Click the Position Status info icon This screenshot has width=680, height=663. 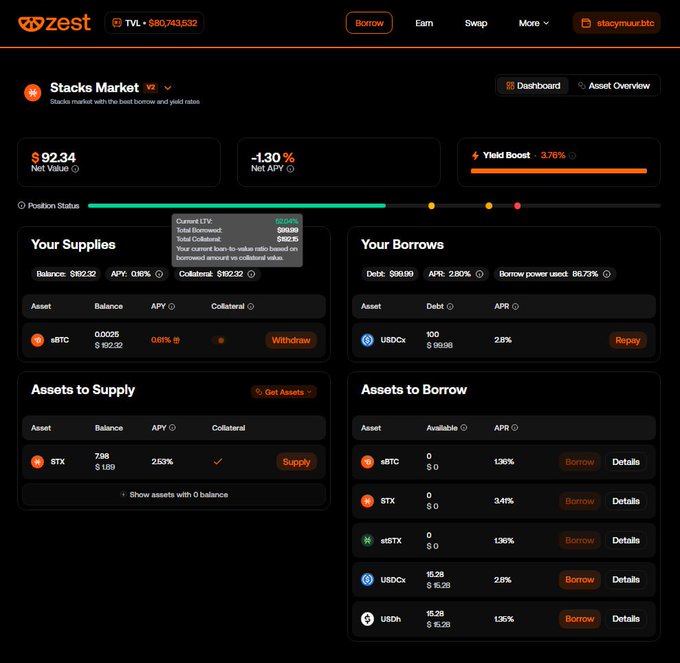point(21,205)
